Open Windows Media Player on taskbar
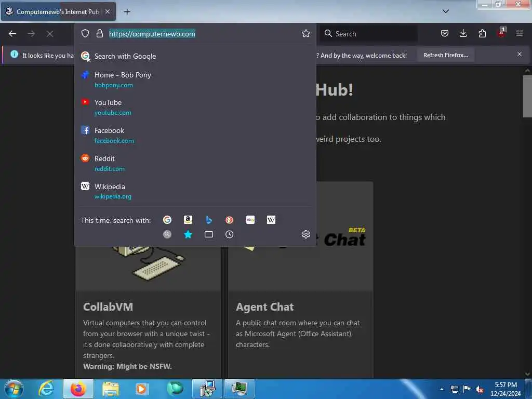Image resolution: width=532 pixels, height=399 pixels. coord(141,389)
